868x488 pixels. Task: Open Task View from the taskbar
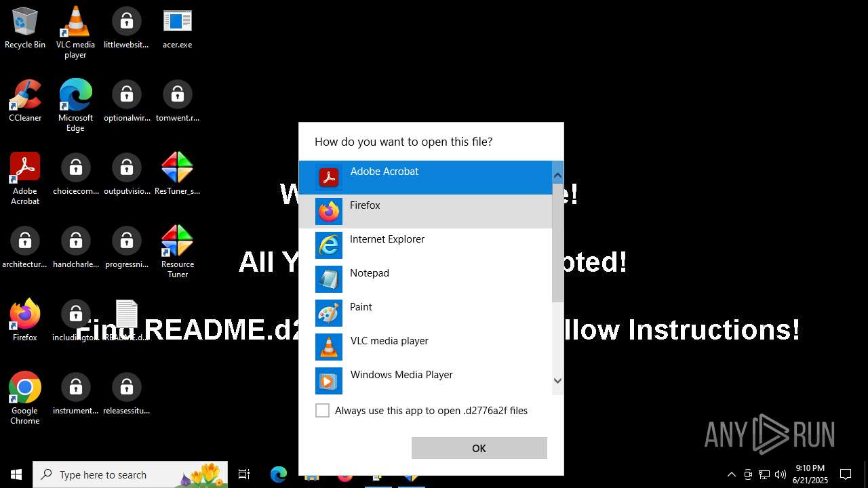pyautogui.click(x=244, y=474)
